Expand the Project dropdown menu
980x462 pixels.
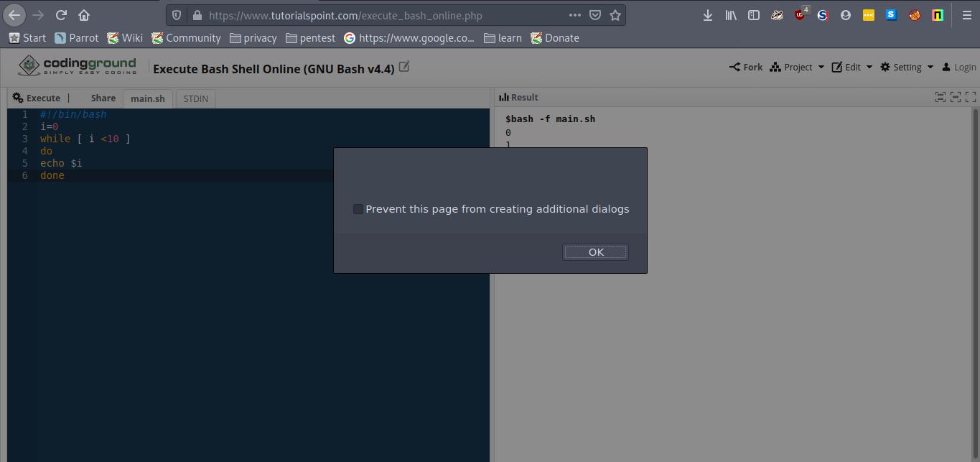(x=797, y=67)
